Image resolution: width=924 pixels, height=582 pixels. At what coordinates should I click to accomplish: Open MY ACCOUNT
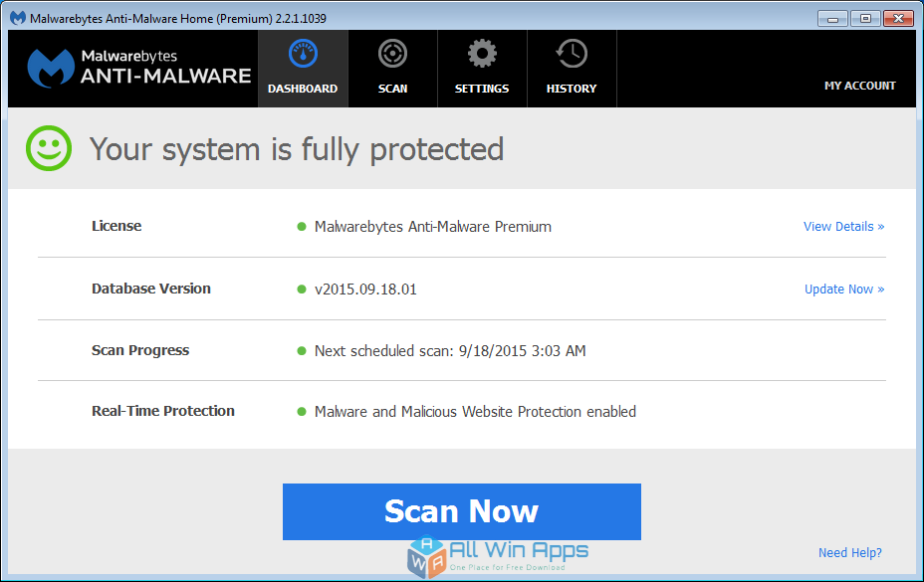tap(859, 86)
